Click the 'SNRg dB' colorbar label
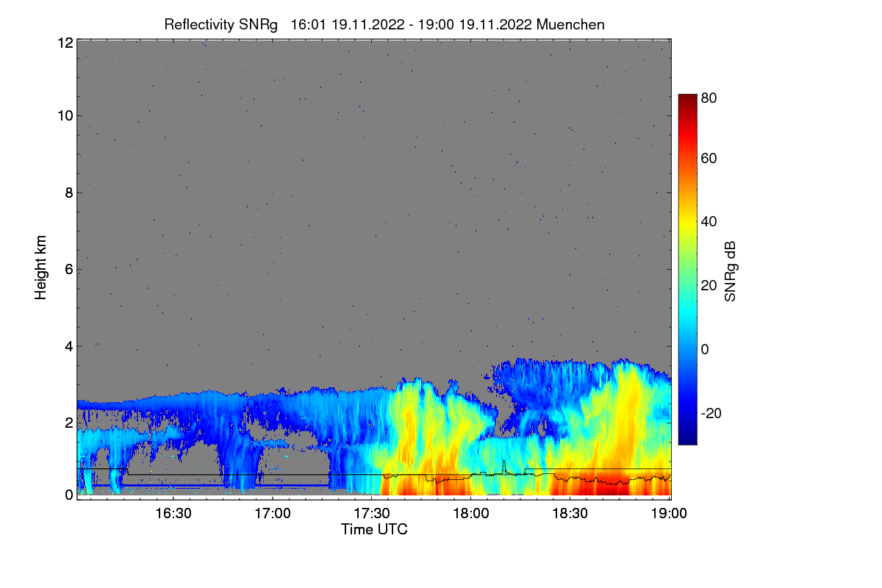The width and height of the screenshot is (882, 588). (731, 271)
